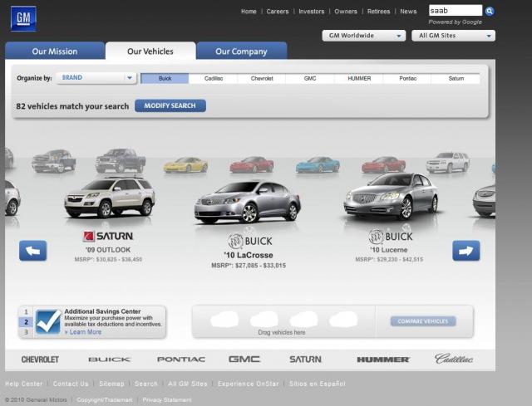Click the MODIFY SEARCH button
The image size is (532, 406).
point(170,105)
